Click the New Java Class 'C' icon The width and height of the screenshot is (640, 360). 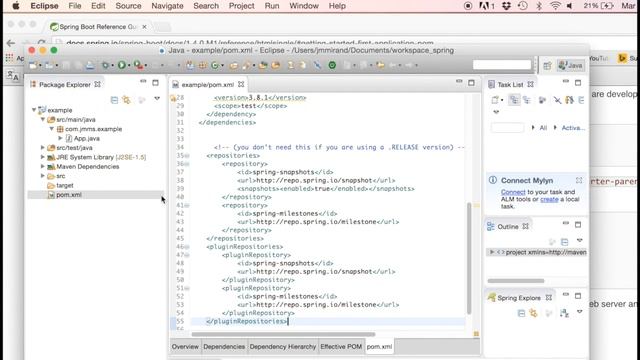215,65
